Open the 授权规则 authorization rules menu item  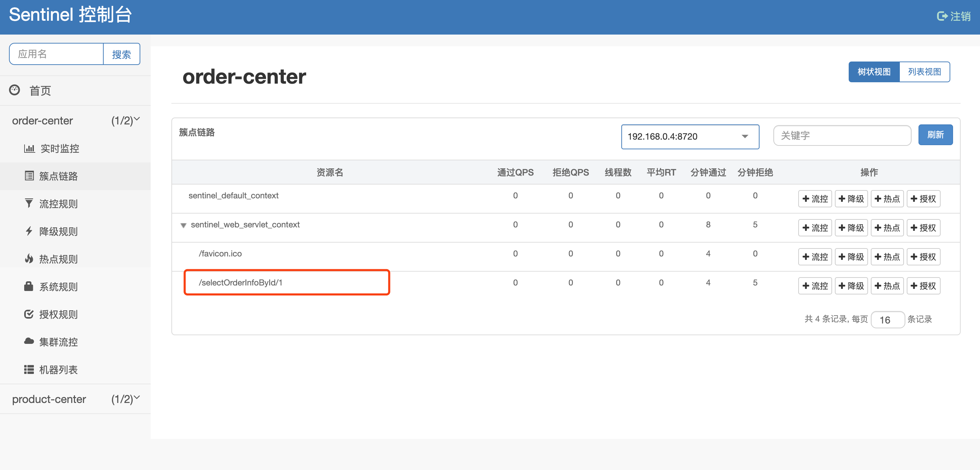click(58, 314)
